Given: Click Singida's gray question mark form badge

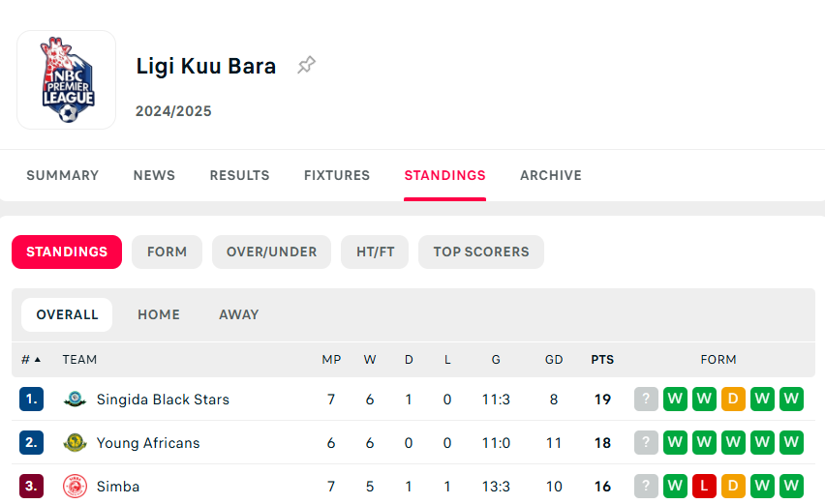Looking at the screenshot, I should click(646, 400).
